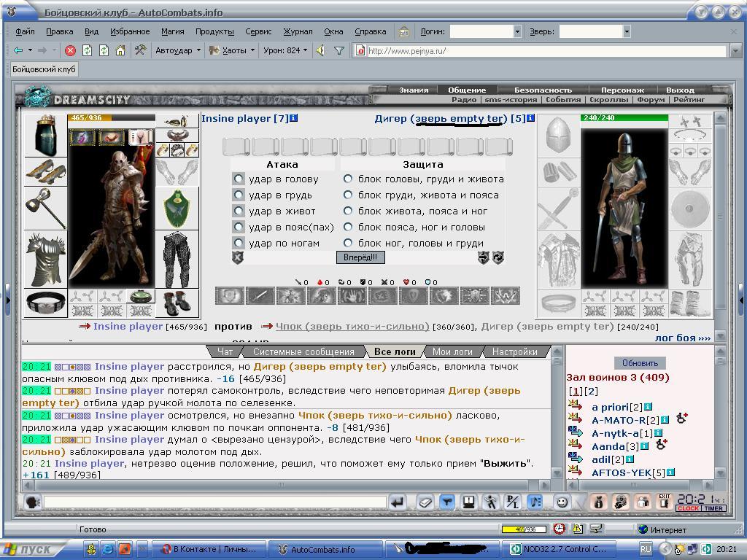
Task: Expand the Логин combo box
Action: tap(517, 31)
